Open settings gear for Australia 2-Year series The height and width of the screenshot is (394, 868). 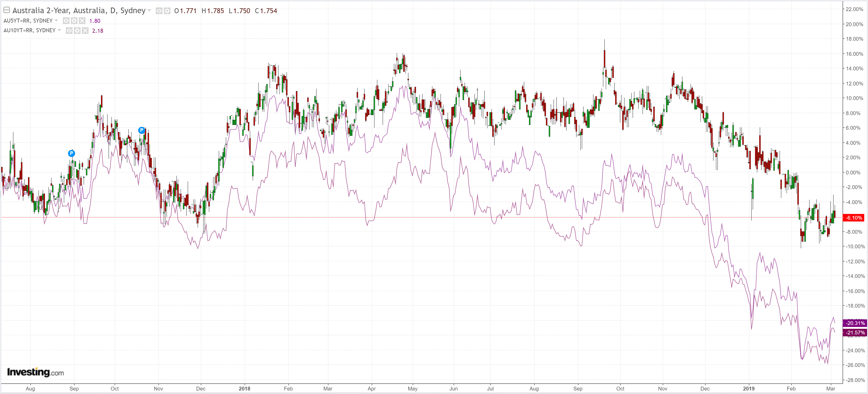[x=167, y=11]
